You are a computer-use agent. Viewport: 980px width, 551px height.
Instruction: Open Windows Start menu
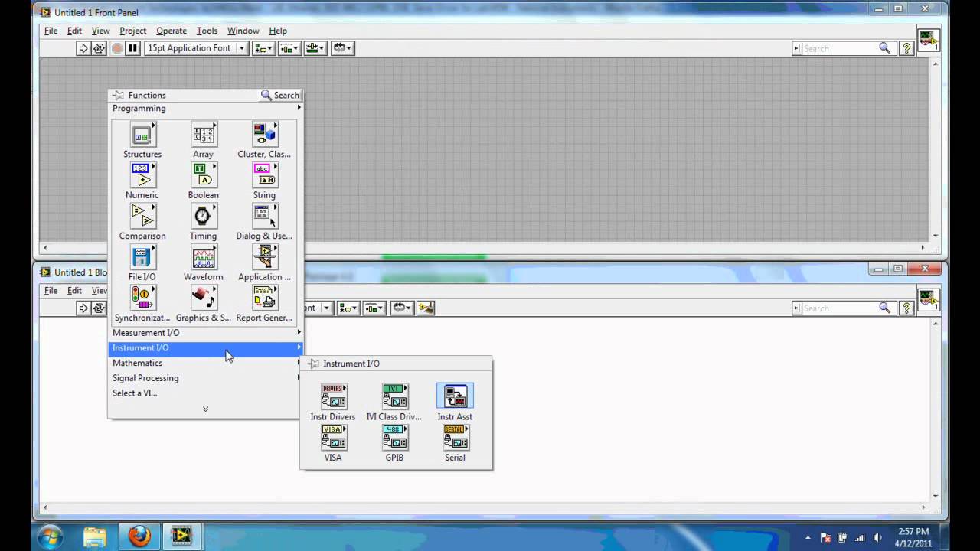click(51, 536)
